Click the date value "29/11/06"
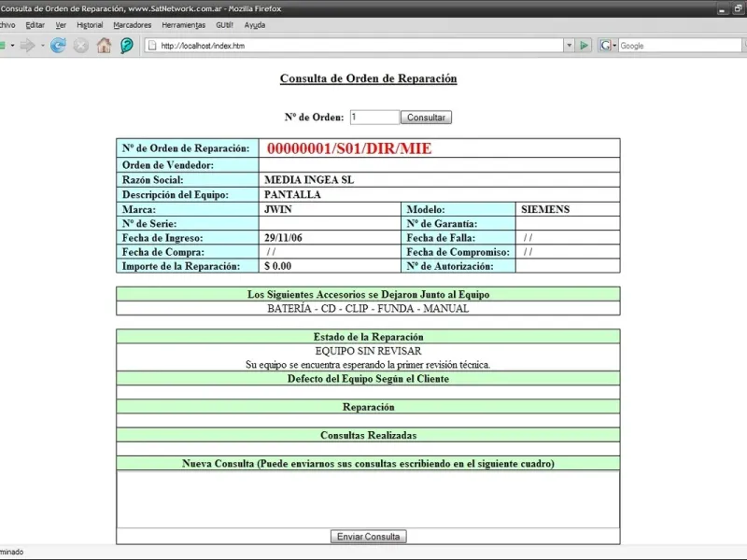Viewport: 747px width, 560px height. tap(283, 238)
